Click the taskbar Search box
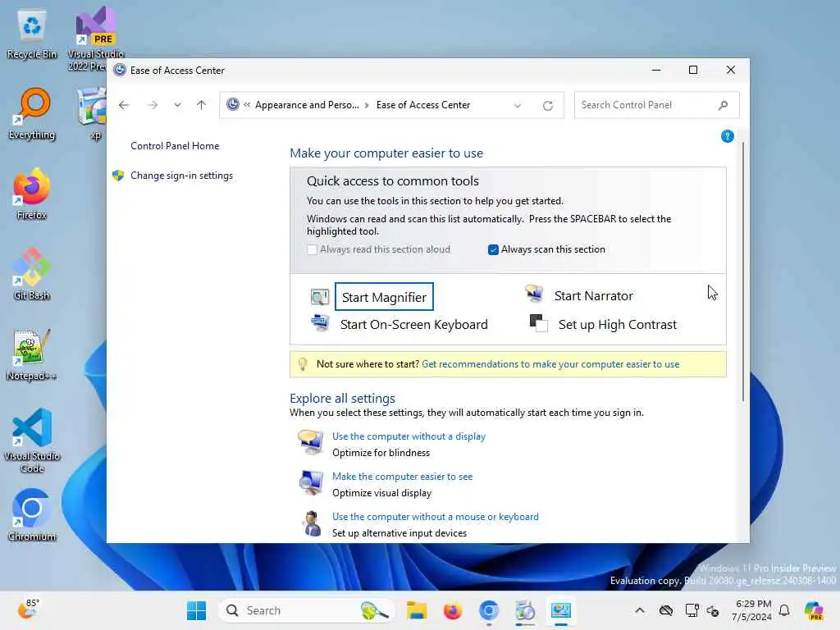This screenshot has width=840, height=630. 307,610
